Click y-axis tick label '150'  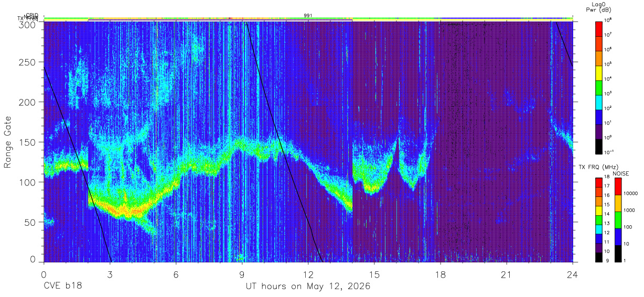point(27,142)
